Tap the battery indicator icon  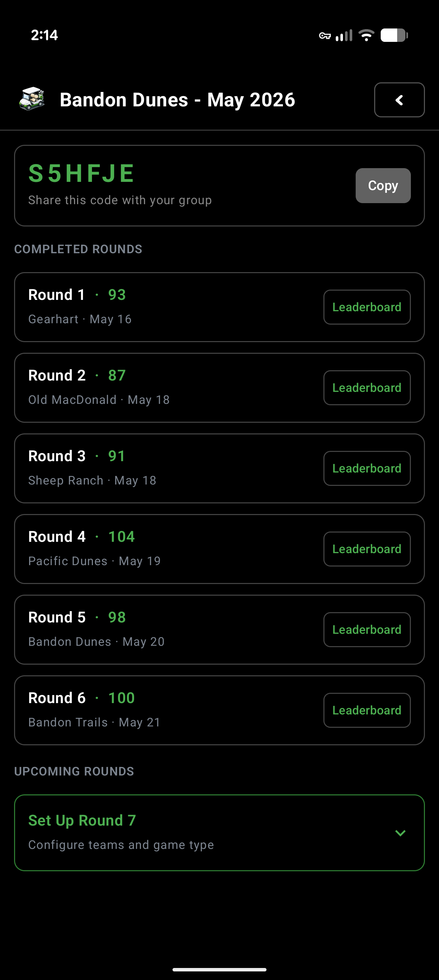394,35
